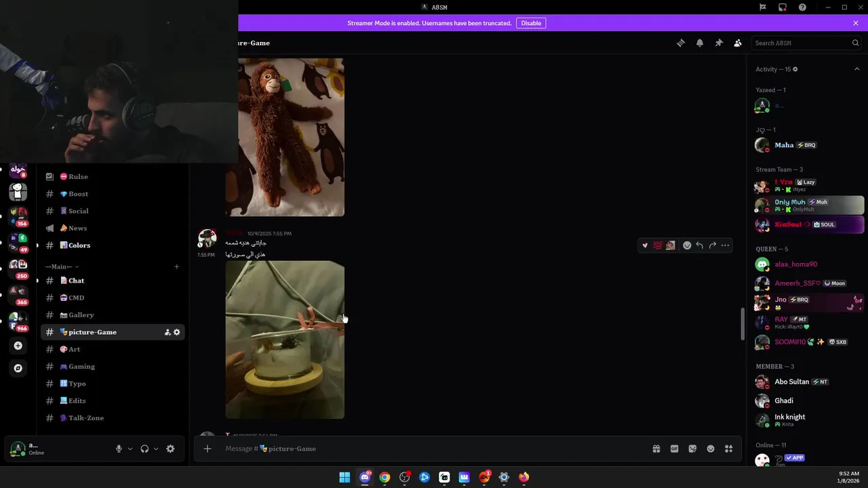Open Ink knight's profile

808,420
